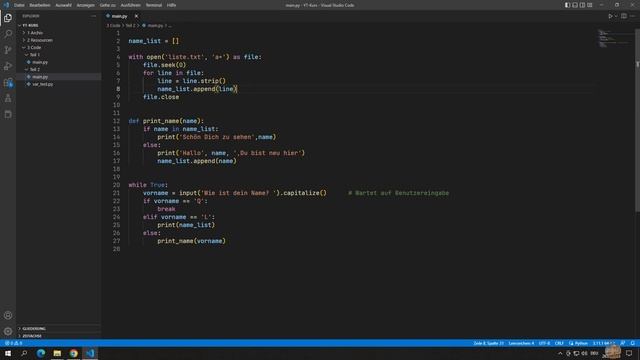The width and height of the screenshot is (640, 360).
Task: Click Visual Studio Code taskbar icon
Action: click(90, 353)
